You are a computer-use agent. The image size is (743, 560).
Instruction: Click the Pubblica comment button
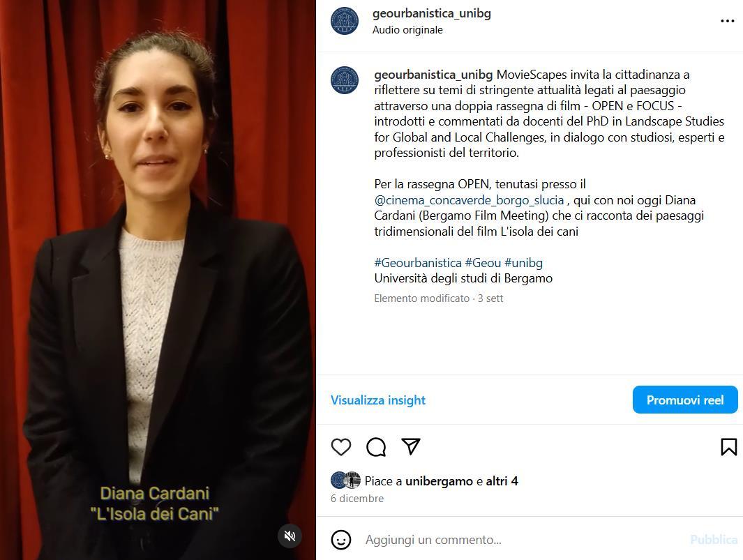(x=714, y=540)
